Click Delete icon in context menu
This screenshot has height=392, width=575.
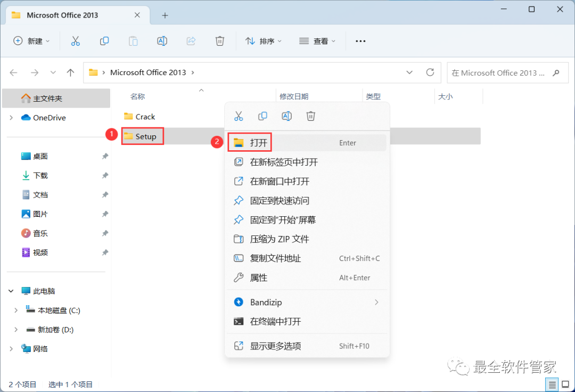[310, 116]
